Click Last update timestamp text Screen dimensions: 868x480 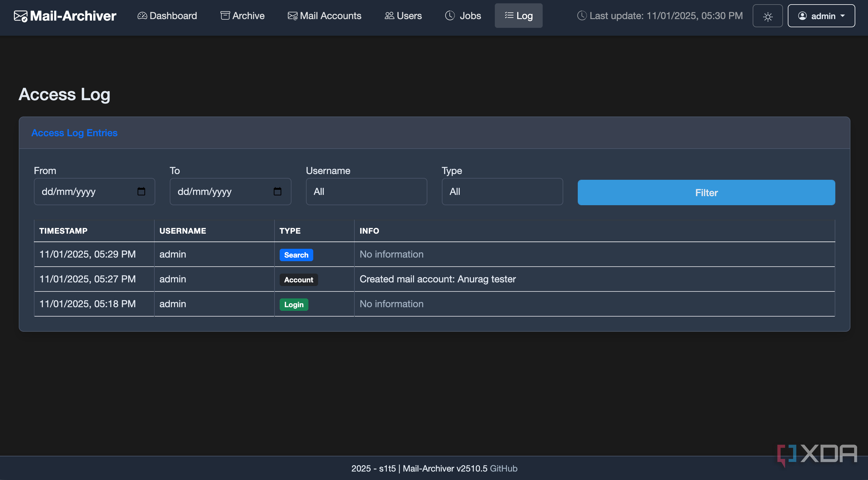[666, 15]
